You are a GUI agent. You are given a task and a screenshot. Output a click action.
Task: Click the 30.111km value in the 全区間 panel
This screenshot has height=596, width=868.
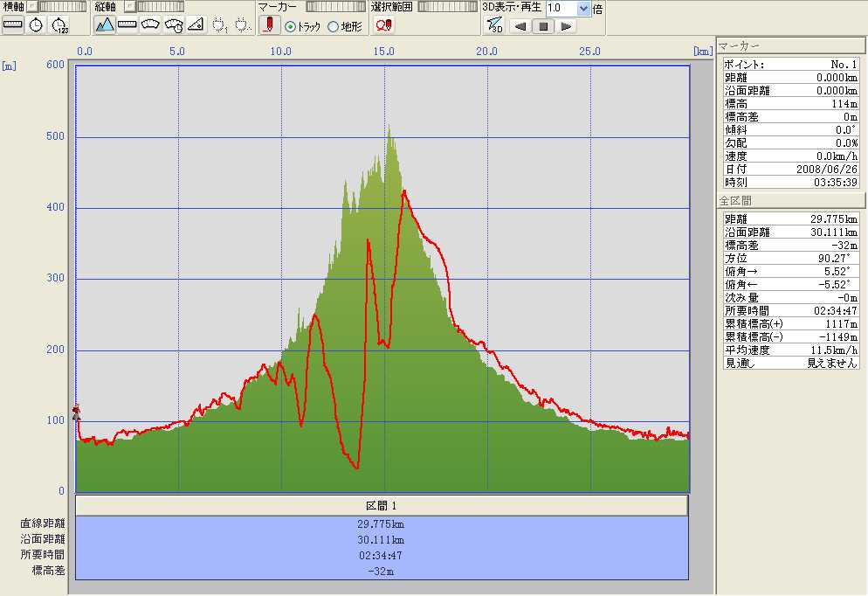[834, 232]
